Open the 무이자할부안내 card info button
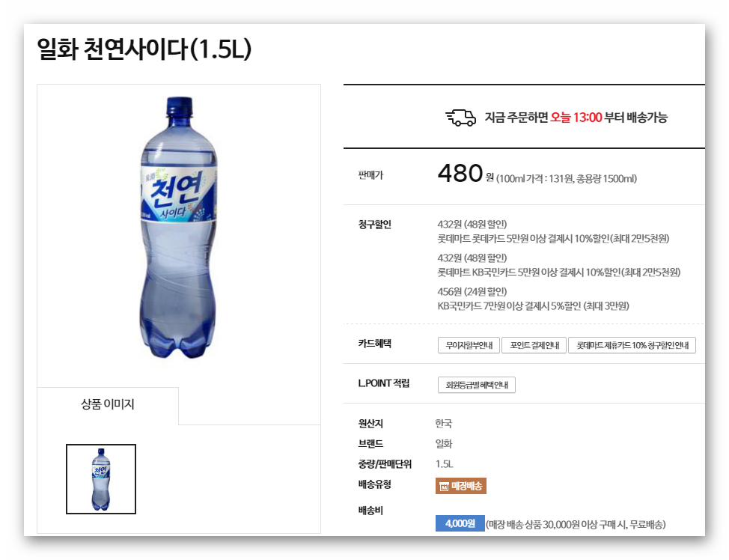This screenshot has height=560, width=729. click(469, 345)
